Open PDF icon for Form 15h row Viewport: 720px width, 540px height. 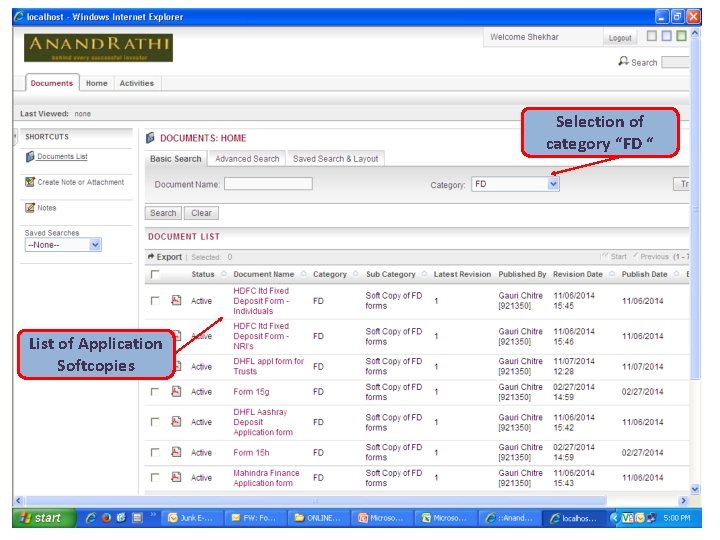click(176, 452)
